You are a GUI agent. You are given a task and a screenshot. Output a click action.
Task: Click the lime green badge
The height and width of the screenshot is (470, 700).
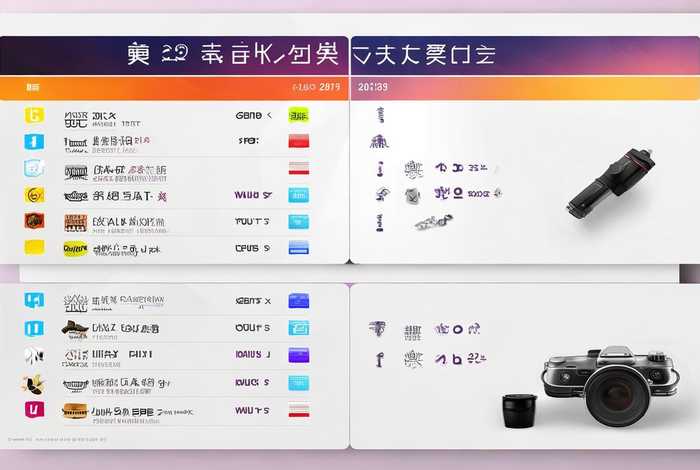point(298,115)
